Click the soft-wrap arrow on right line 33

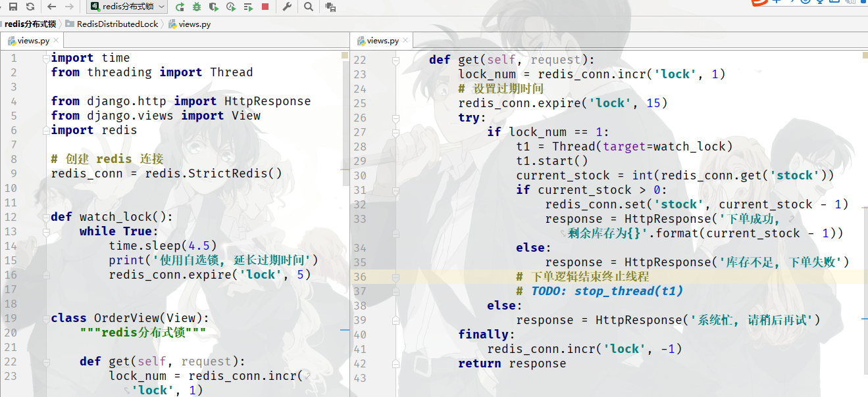tap(790, 219)
